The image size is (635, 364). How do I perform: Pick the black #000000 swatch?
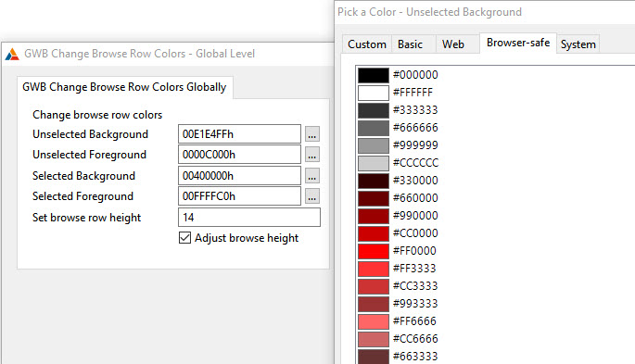pyautogui.click(x=374, y=75)
